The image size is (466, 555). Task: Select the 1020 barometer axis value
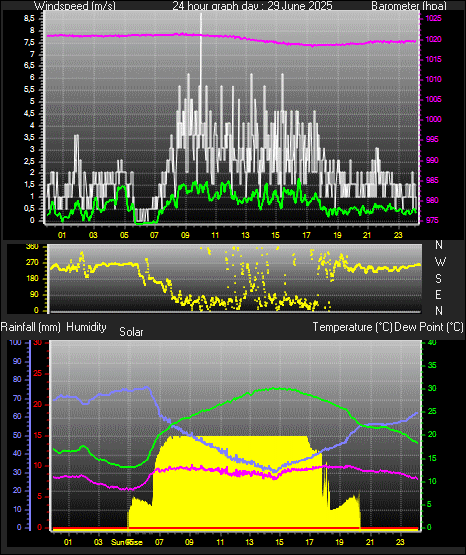pos(433,39)
